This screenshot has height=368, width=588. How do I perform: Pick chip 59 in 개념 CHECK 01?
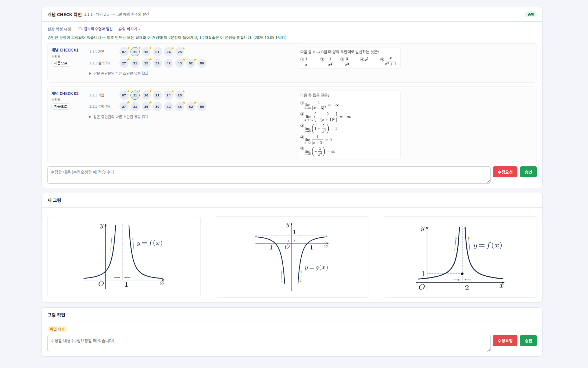(202, 63)
